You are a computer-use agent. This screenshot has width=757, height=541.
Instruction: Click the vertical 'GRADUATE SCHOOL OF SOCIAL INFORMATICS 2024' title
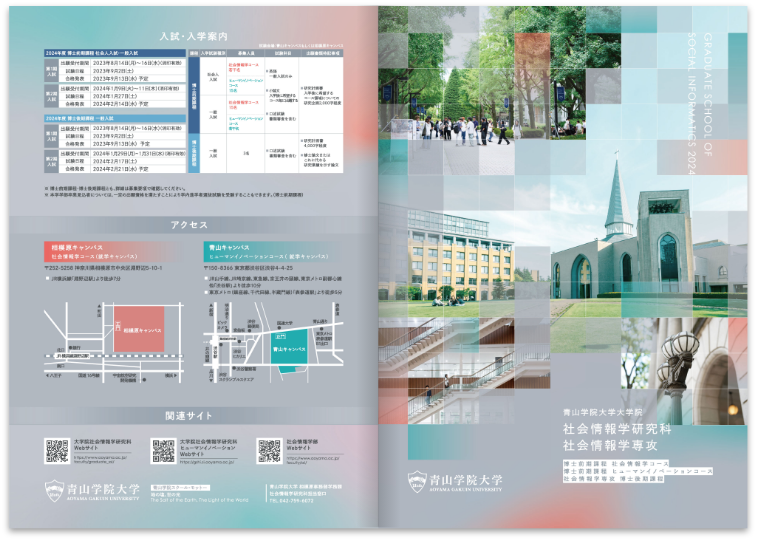tap(700, 103)
